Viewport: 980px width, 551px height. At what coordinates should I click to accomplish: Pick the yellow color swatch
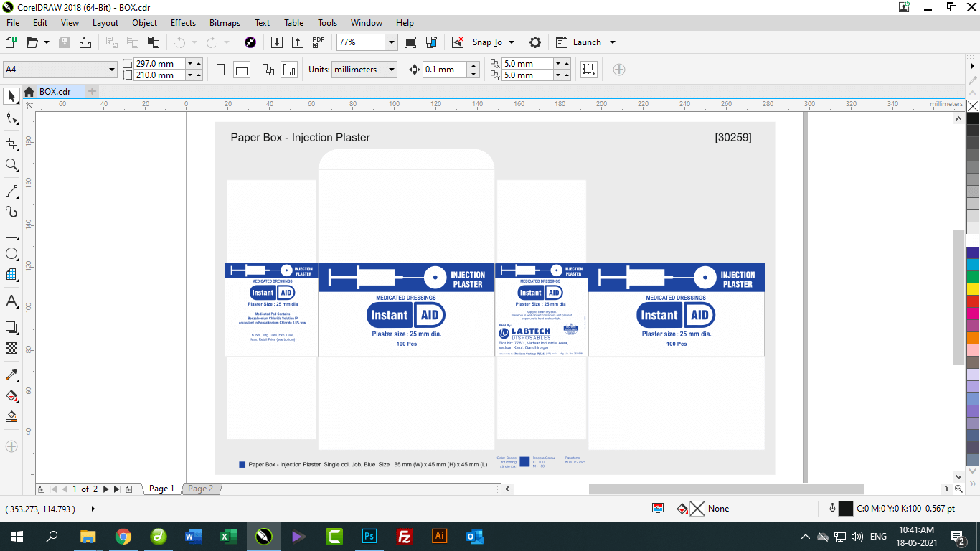point(973,289)
